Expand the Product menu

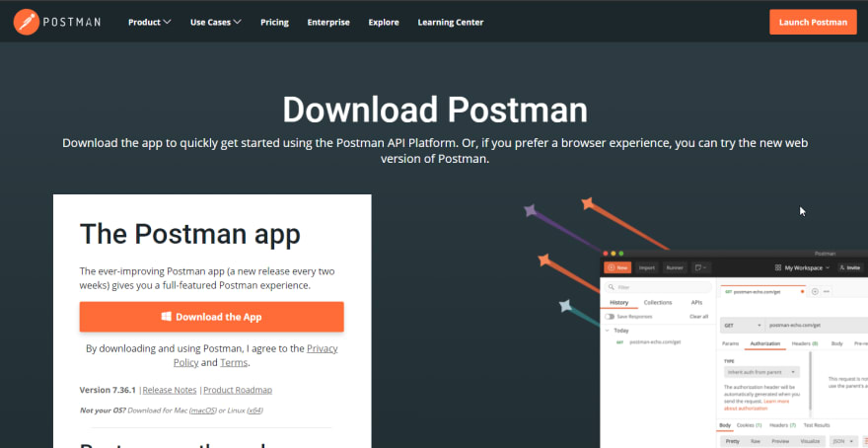[x=150, y=22]
